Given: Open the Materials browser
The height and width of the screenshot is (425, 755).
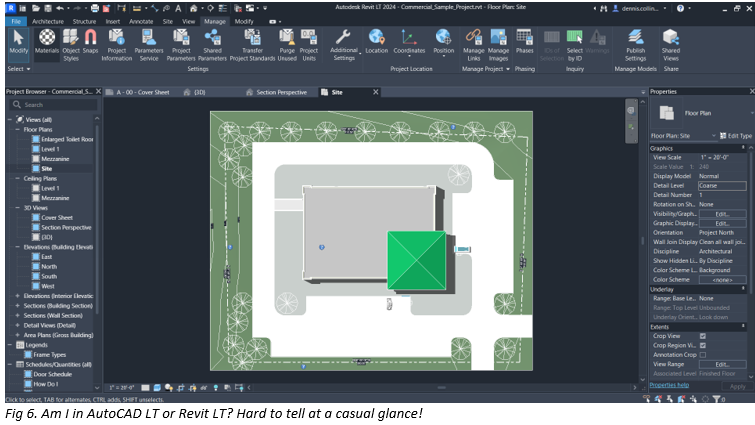Looking at the screenshot, I should (x=47, y=42).
